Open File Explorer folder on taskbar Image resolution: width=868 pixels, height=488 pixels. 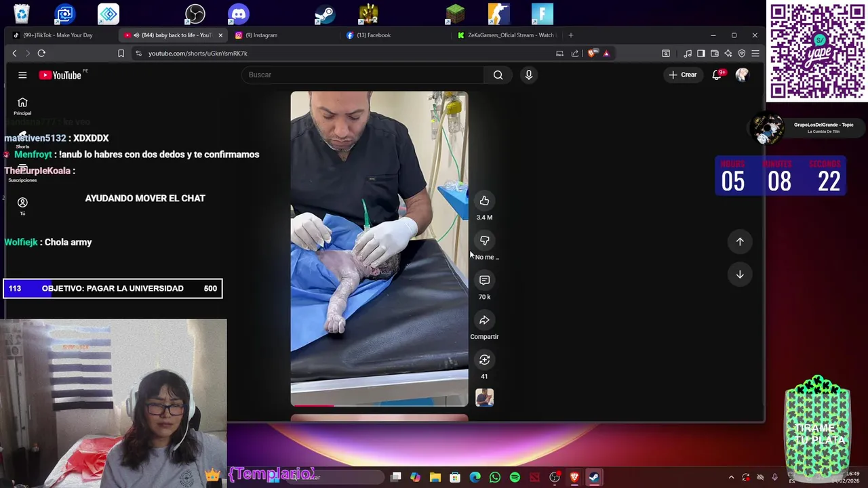435,477
